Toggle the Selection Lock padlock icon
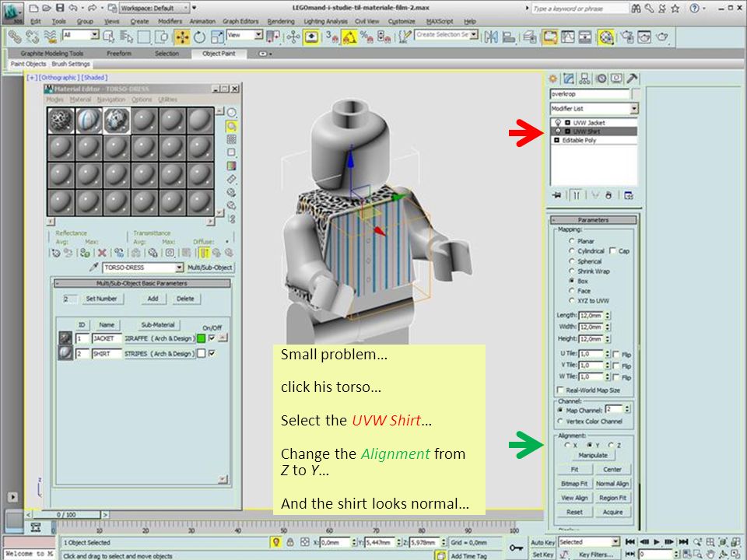This screenshot has width=747, height=560. pyautogui.click(x=289, y=542)
